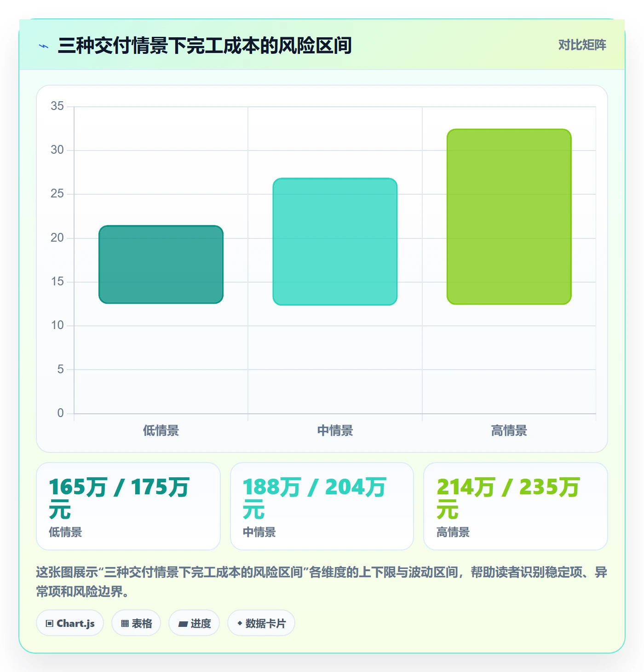Viewport: 644px width, 672px height.
Task: Click the dark teal 低情景 range bar
Action: tap(161, 265)
